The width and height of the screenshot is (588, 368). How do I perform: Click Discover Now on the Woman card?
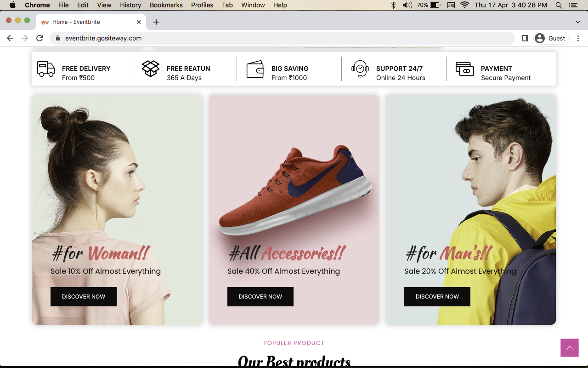[x=84, y=297]
